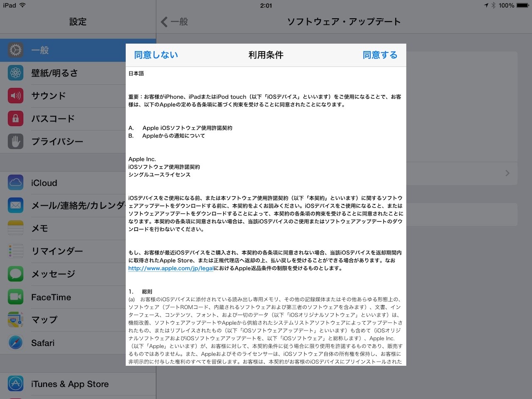Open FaceTime settings row

click(x=78, y=297)
